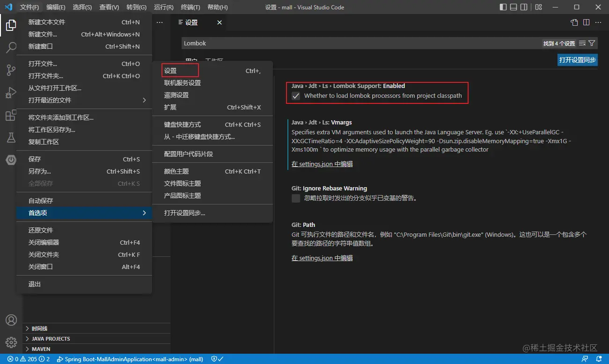Screen dimensions: 609x364
Task: Open the Spring Boot Dashboard icon
Action: [x=11, y=160]
